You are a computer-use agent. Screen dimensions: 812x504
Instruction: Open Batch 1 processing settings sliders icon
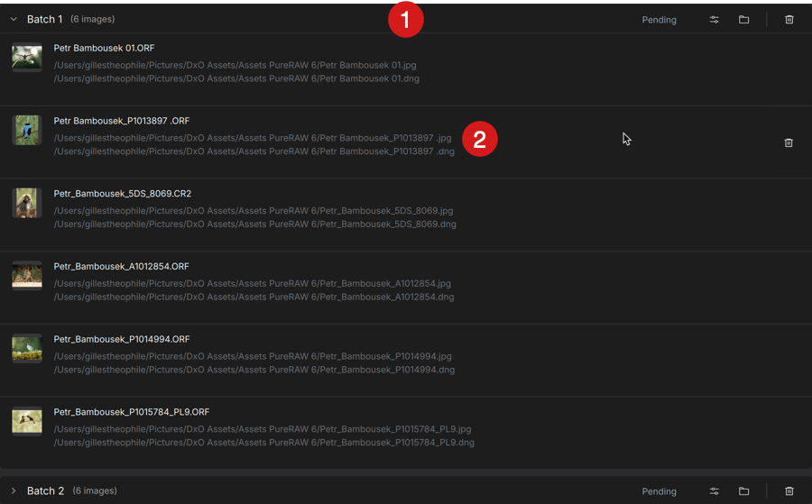[x=715, y=20]
